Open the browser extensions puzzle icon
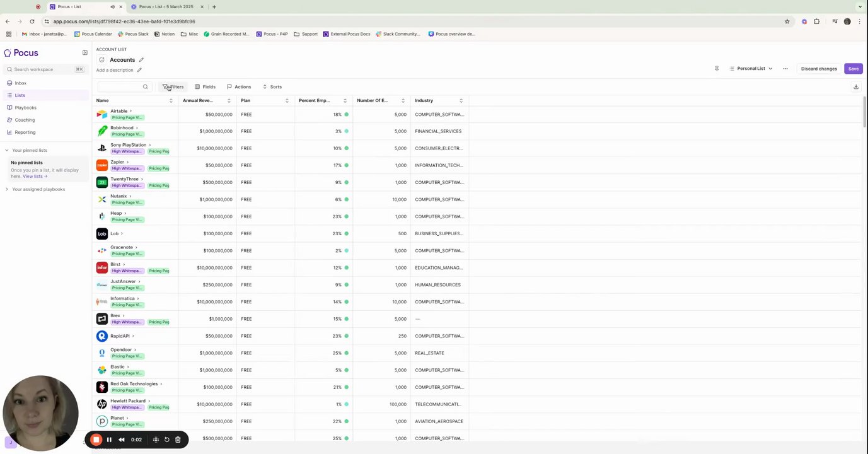 point(817,21)
